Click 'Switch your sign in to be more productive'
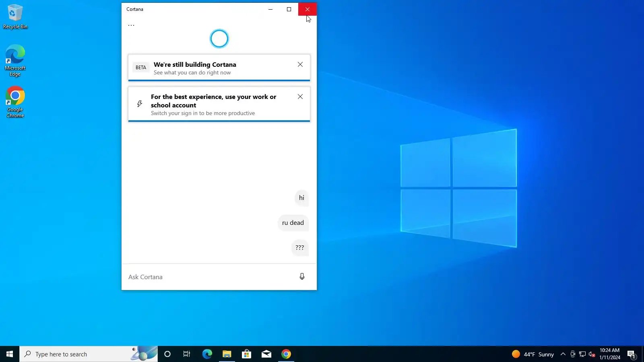Screen dimensions: 644x362 click(x=203, y=113)
